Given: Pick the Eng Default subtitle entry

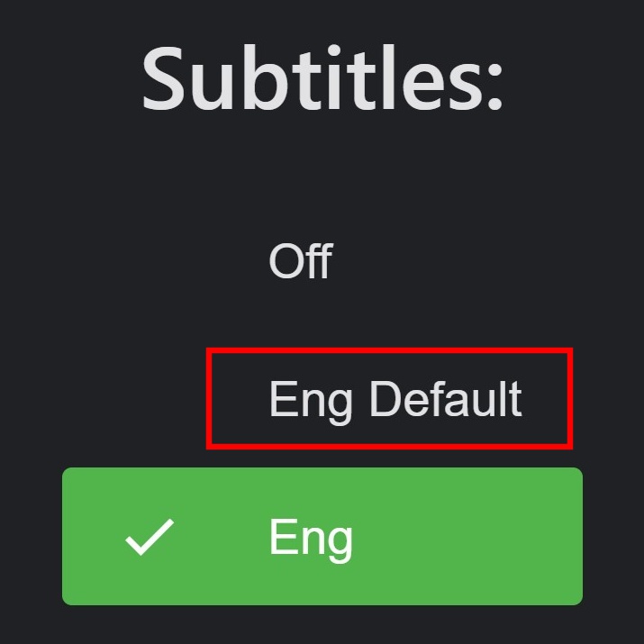Looking at the screenshot, I should pyautogui.click(x=395, y=399).
